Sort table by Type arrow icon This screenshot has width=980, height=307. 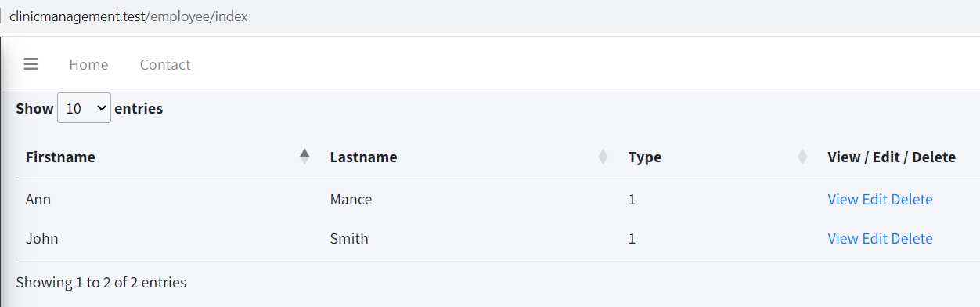pyautogui.click(x=802, y=157)
